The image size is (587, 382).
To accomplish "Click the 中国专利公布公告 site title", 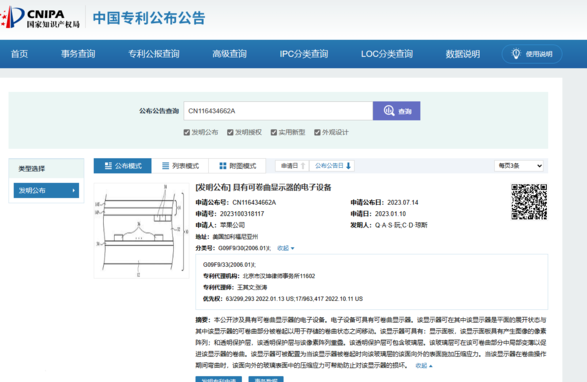I will click(x=149, y=18).
